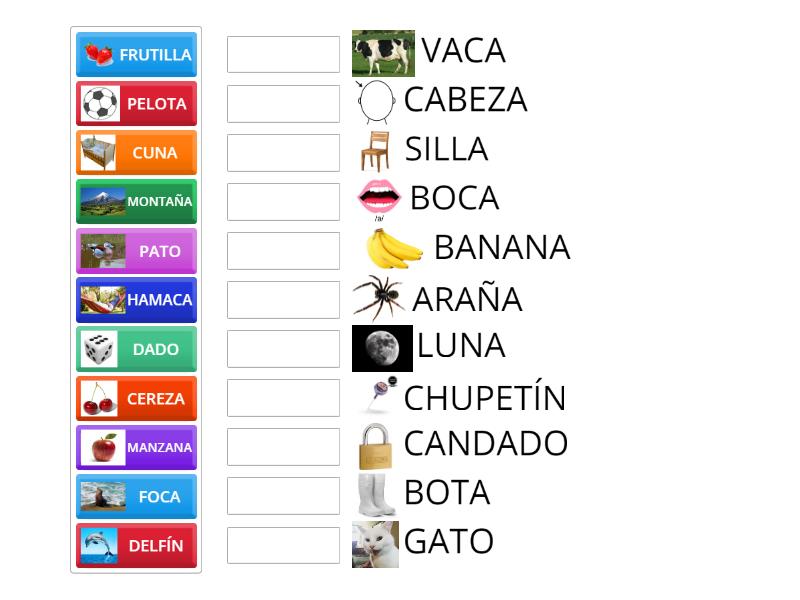Click the crib picture on the CUNA tile
The height and width of the screenshot is (600, 800).
click(98, 153)
